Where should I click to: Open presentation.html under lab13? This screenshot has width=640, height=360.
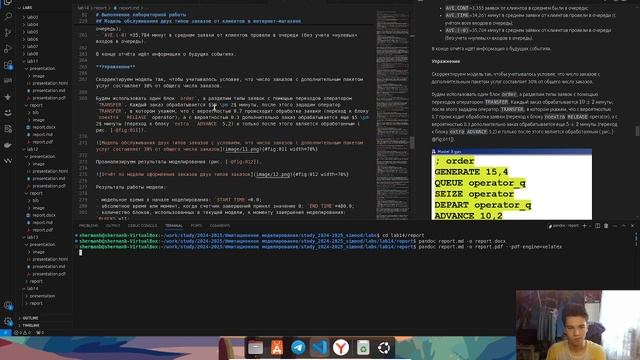(50, 259)
